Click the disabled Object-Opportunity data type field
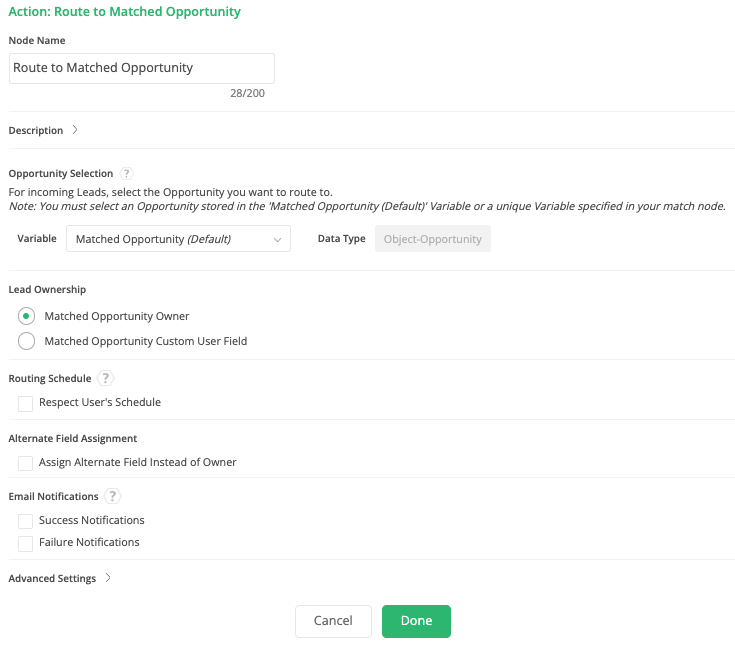Image resolution: width=735 pixels, height=648 pixels. (x=433, y=239)
